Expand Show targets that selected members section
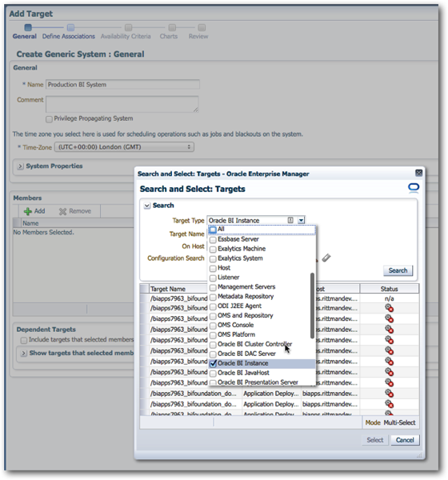This screenshot has width=448, height=480. pos(23,354)
